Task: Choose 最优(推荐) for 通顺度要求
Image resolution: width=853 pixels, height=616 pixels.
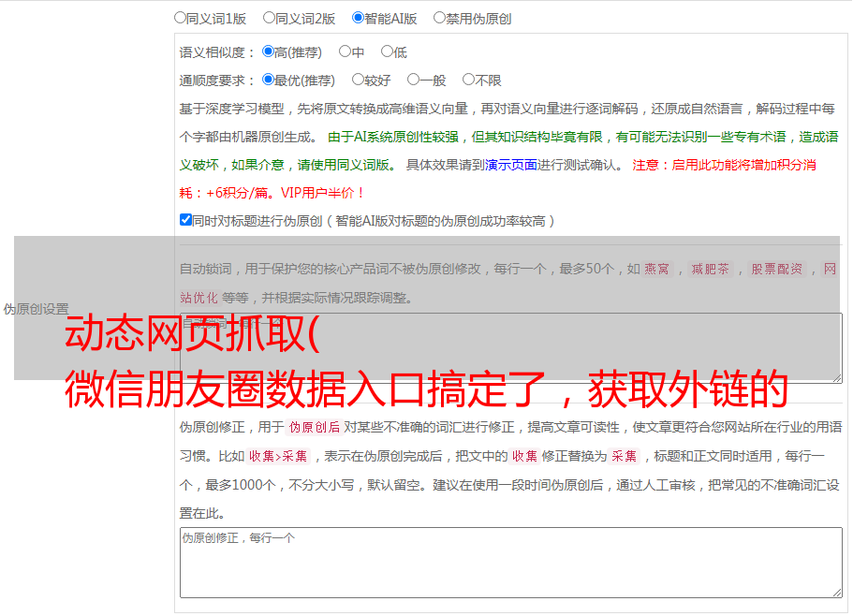Action: [268, 81]
